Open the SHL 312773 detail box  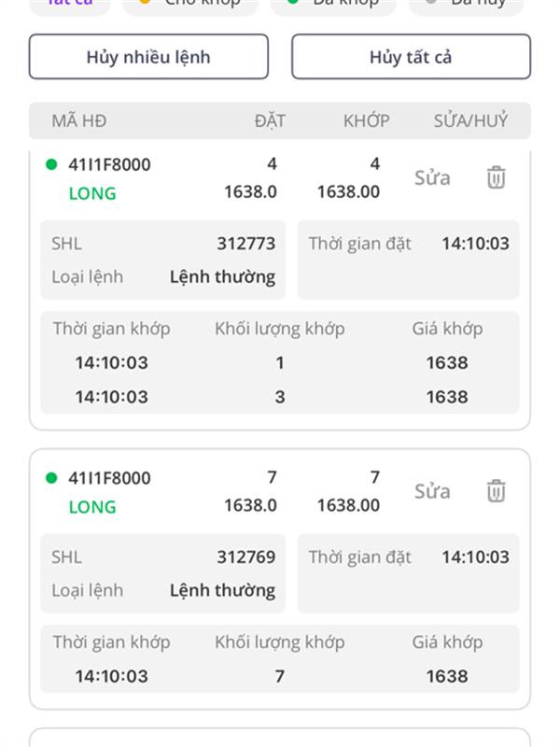pos(162,261)
